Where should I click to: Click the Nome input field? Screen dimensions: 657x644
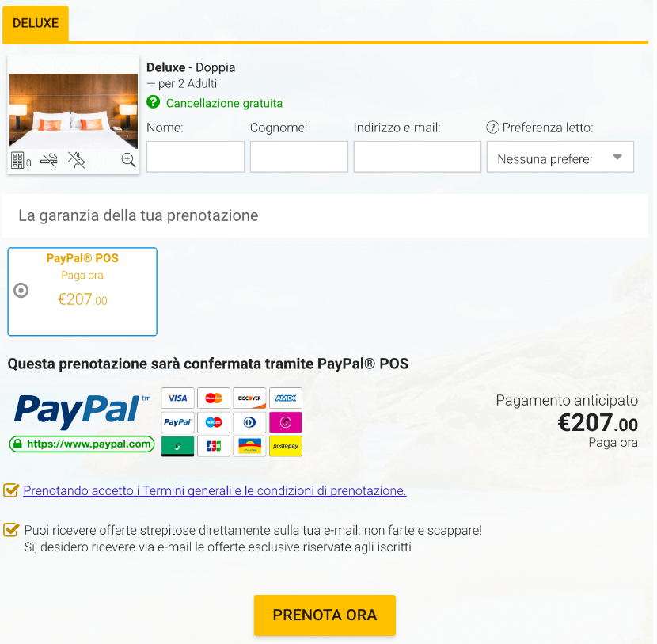[196, 157]
